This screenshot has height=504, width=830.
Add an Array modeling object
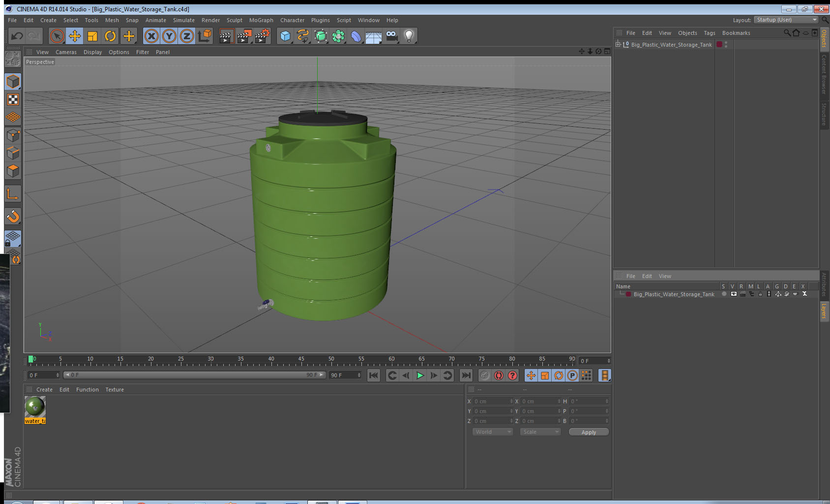(338, 36)
